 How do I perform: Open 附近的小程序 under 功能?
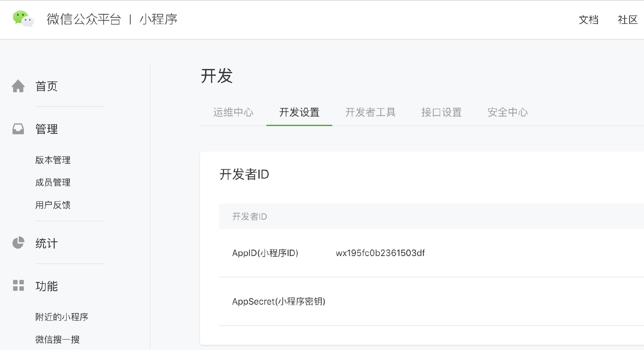(62, 317)
